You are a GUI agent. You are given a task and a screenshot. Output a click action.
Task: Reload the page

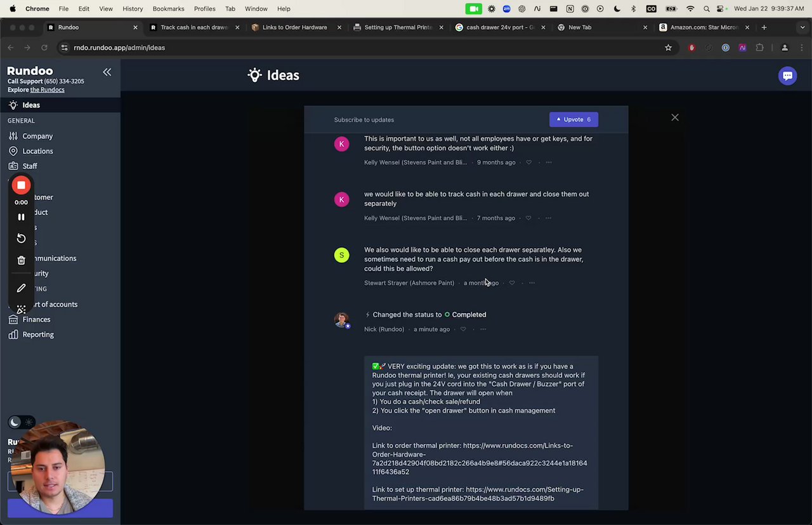tap(44, 48)
